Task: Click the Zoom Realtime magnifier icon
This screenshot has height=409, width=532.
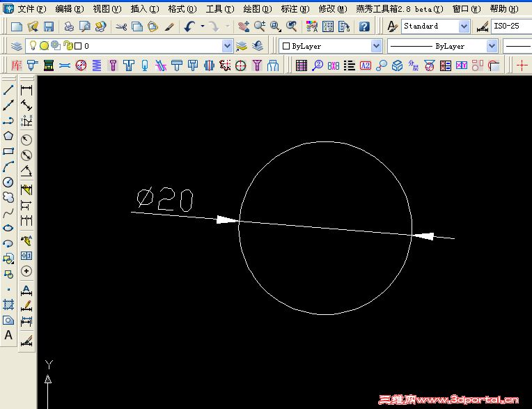Action: [x=260, y=26]
